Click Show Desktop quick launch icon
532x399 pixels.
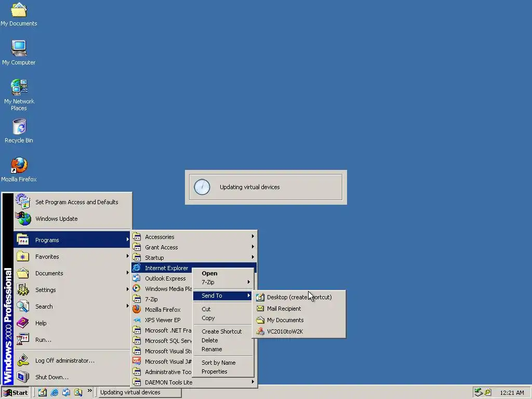[x=43, y=393]
